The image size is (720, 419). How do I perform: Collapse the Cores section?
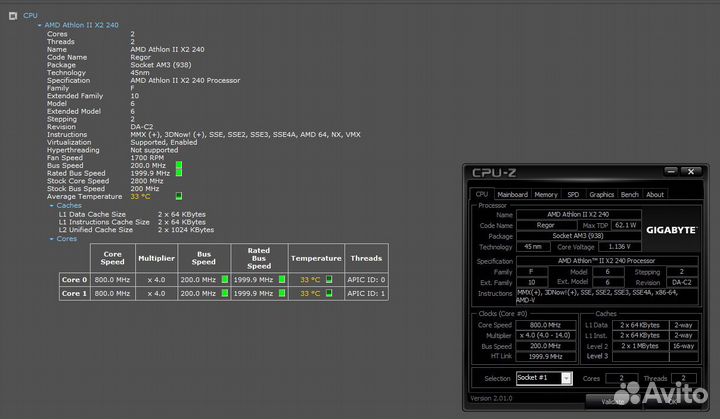(52, 239)
